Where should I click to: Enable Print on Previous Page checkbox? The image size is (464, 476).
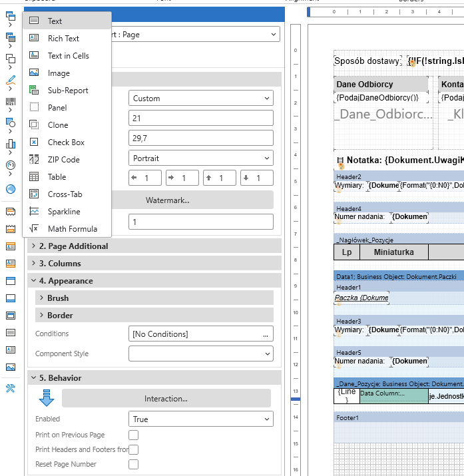133,435
